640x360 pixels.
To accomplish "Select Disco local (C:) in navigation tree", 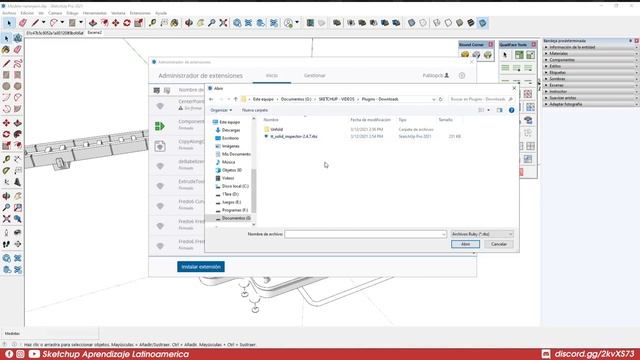I will (235, 186).
